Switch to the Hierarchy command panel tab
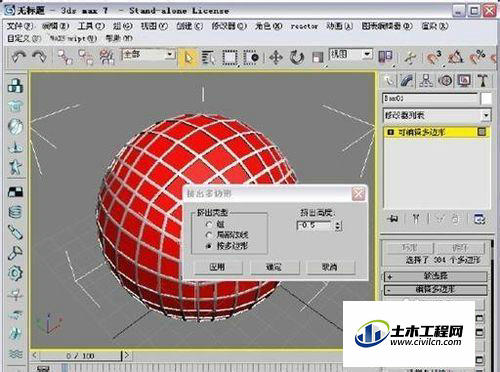Viewport: 500px width, 372px height. coord(426,80)
